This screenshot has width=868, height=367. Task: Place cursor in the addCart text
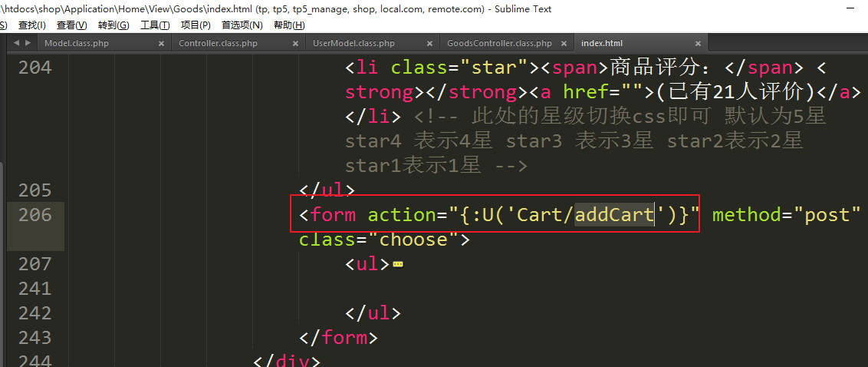tap(614, 215)
